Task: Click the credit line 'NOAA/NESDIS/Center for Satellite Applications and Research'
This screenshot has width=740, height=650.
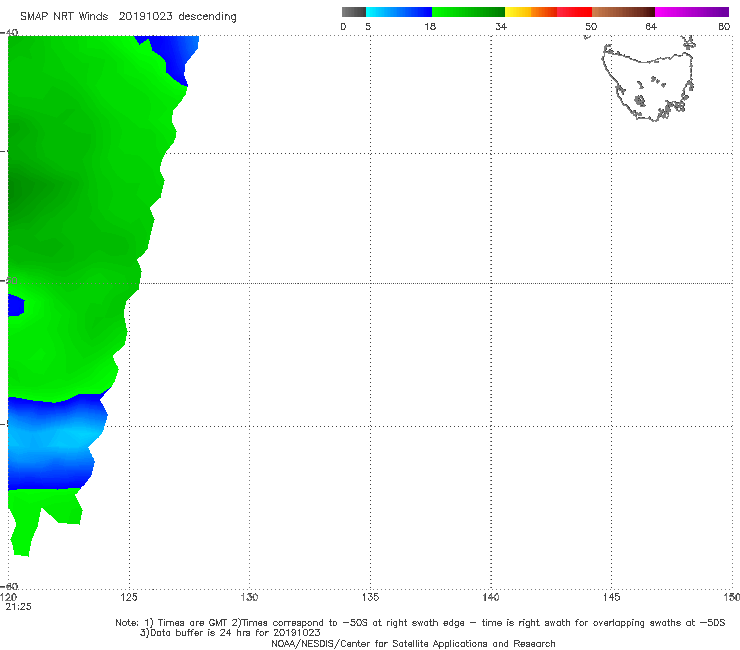Action: click(413, 644)
